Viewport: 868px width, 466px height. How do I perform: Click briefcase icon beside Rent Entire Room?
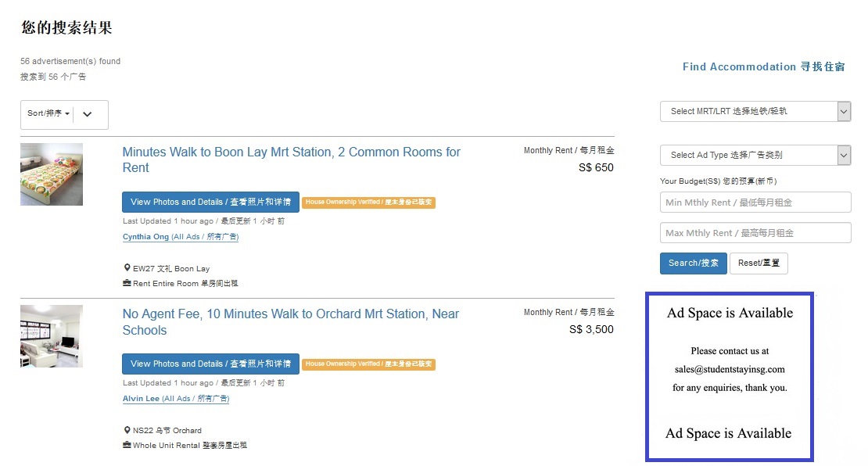[127, 283]
